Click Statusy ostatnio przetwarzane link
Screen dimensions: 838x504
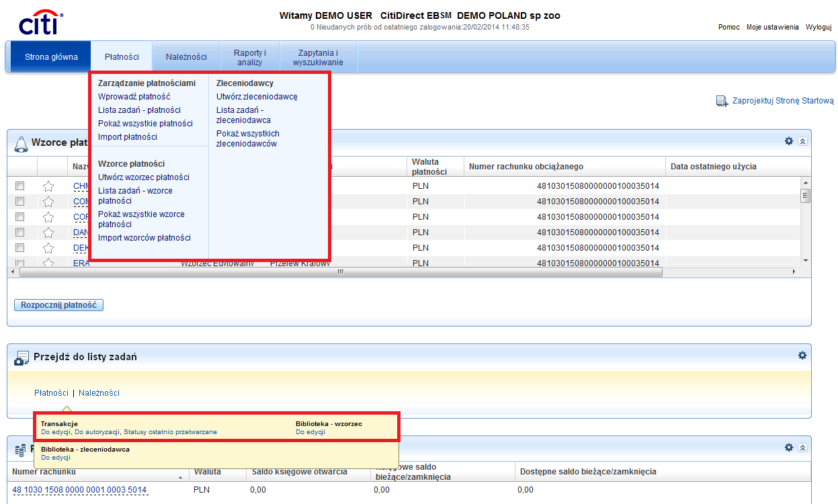click(170, 432)
